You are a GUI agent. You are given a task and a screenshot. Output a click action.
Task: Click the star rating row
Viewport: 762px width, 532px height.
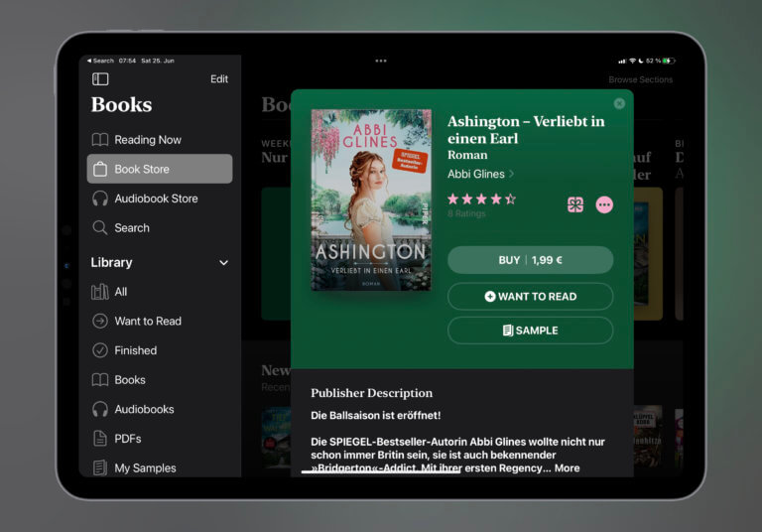pos(481,199)
